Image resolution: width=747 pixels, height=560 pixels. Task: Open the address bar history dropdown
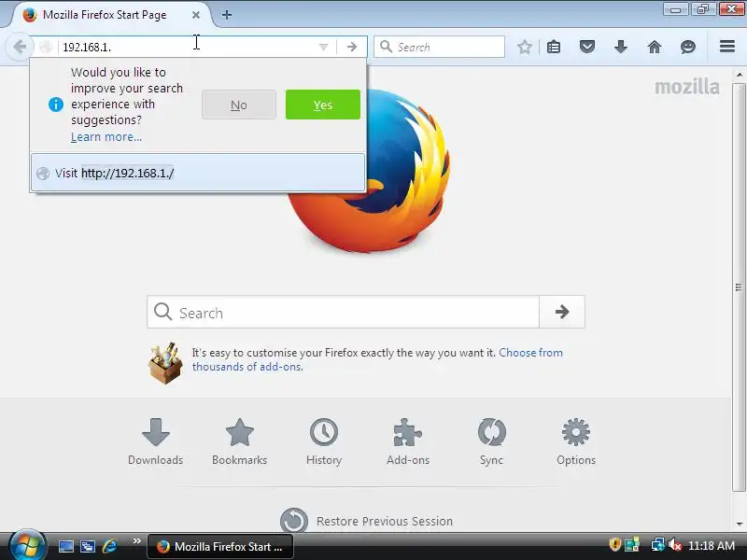tap(323, 47)
